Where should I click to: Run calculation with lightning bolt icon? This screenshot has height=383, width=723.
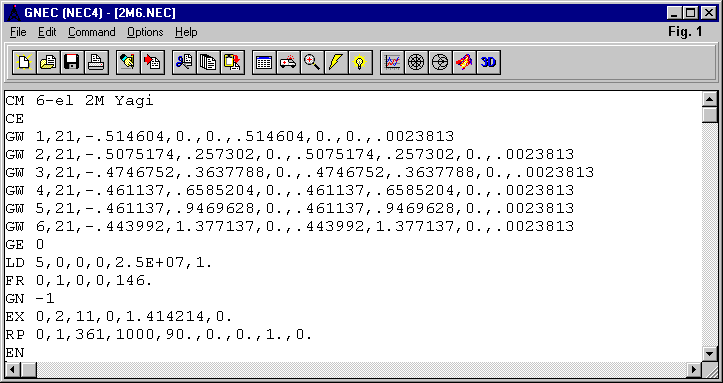337,62
